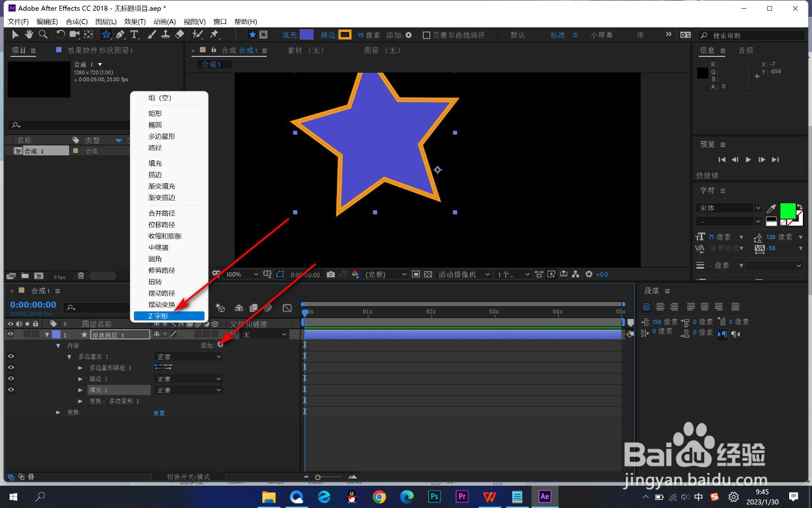Toggle transparency grid in the viewer
The width and height of the screenshot is (812, 508).
(x=428, y=274)
